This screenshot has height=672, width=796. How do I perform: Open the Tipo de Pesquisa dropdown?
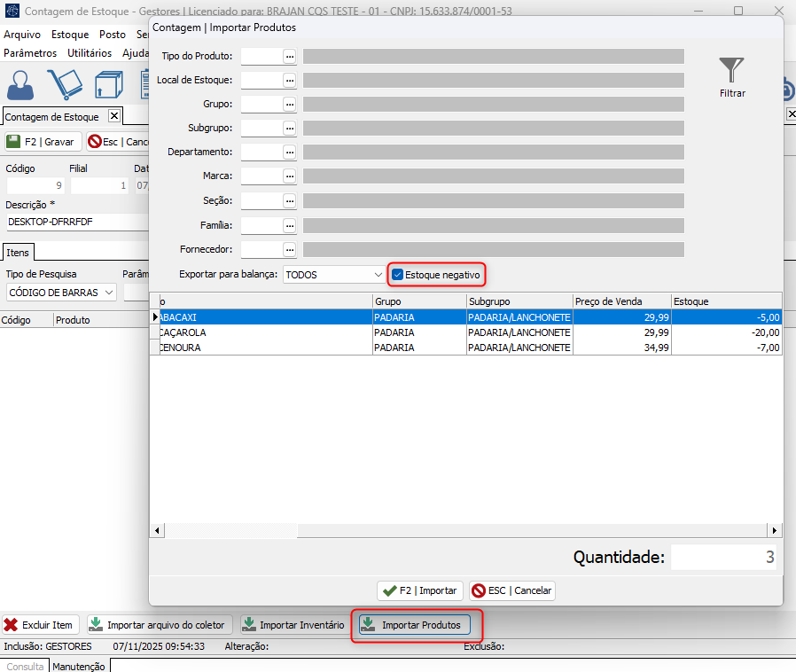[109, 292]
